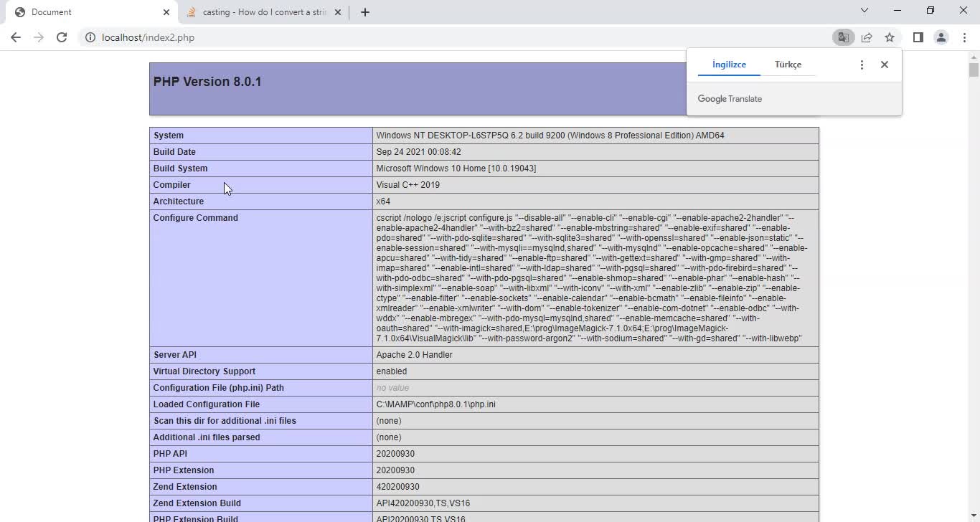Screen dimensions: 980x522
Task: Close the casting Stack Overflow tab
Action: coord(338,12)
